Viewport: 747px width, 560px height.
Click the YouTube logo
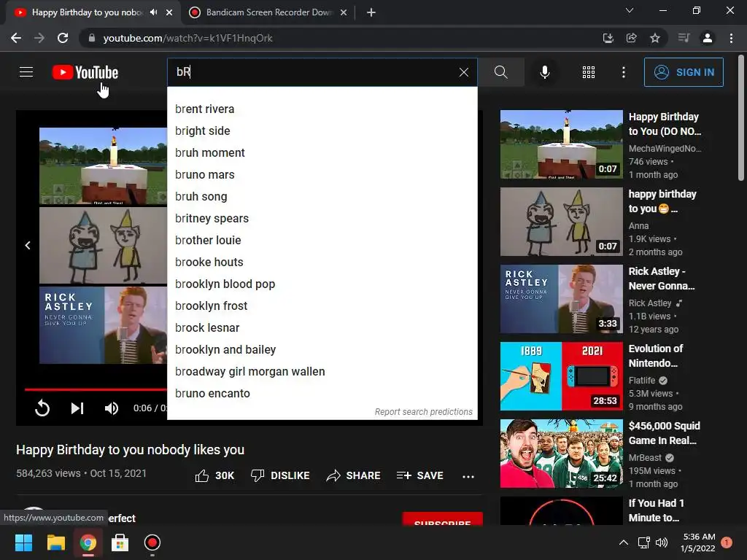point(85,72)
